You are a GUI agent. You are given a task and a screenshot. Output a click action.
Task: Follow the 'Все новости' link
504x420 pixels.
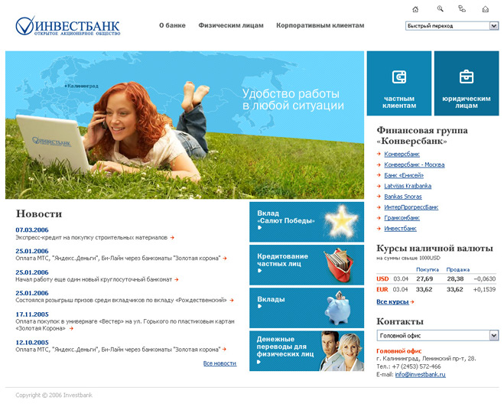219,363
